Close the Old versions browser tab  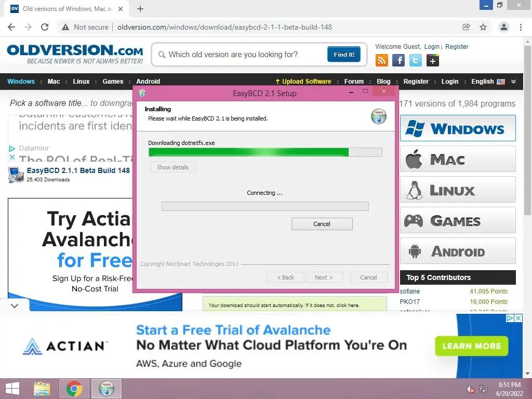coord(121,9)
